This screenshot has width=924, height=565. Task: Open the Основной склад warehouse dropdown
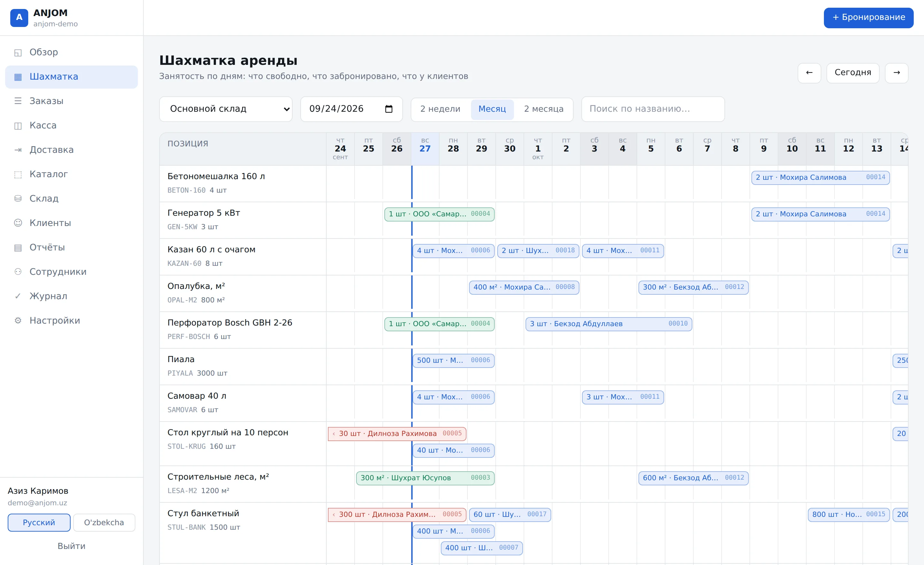click(226, 109)
